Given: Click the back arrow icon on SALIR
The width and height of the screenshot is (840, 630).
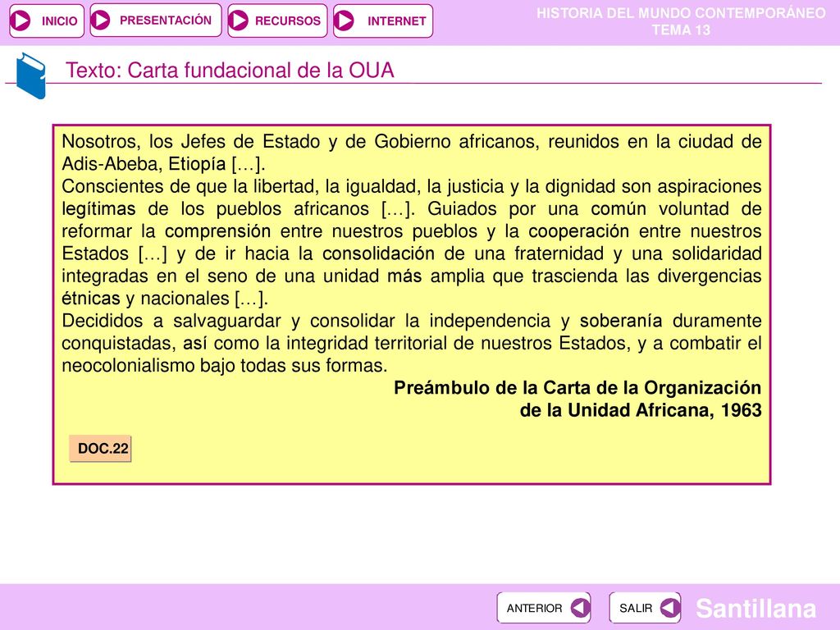Looking at the screenshot, I should pos(670,608).
